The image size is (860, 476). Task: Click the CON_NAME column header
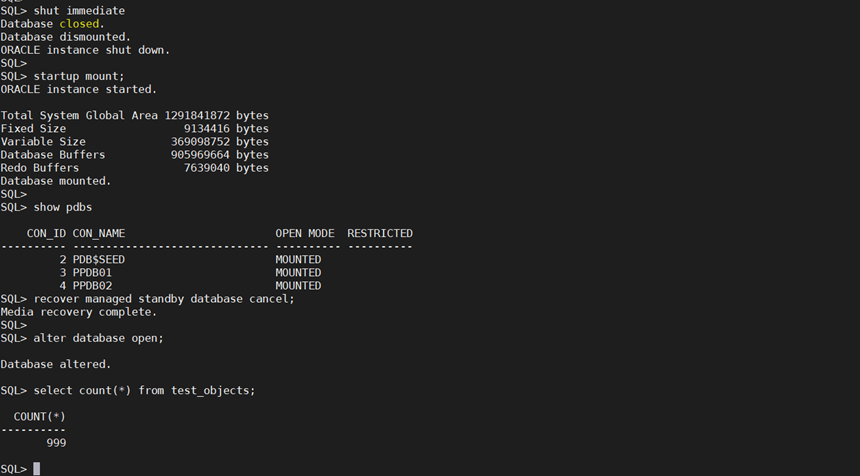point(99,234)
